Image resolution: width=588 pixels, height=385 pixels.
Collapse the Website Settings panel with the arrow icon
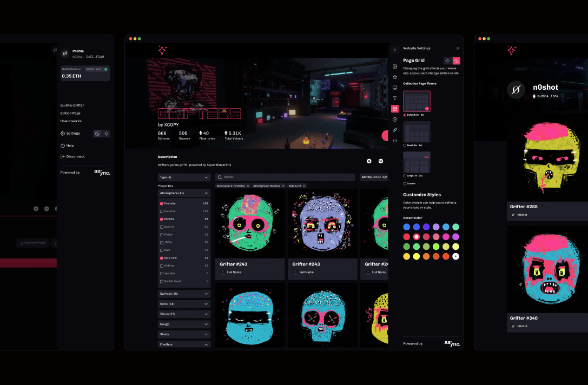(394, 50)
